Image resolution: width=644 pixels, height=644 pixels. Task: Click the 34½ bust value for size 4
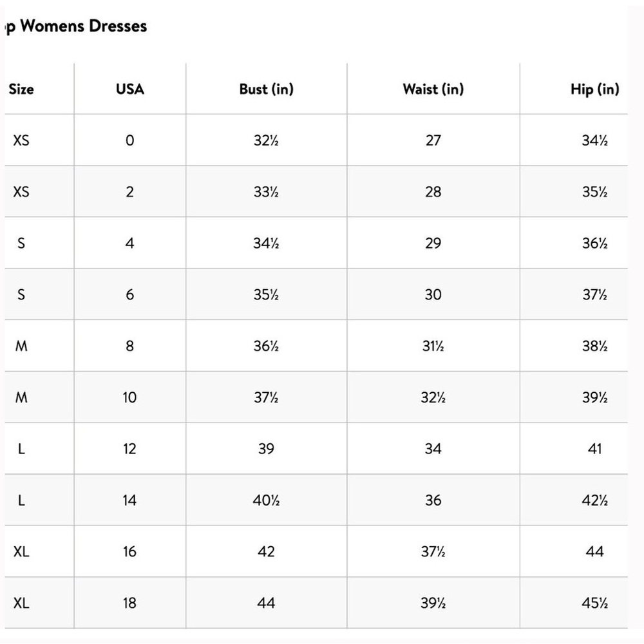[266, 243]
